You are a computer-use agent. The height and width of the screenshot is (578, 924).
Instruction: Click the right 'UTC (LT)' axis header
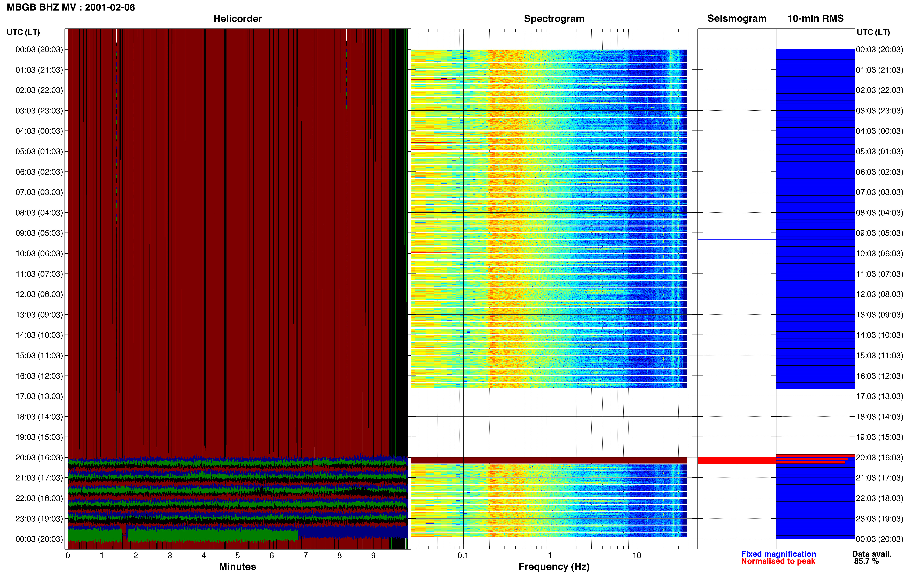point(873,32)
